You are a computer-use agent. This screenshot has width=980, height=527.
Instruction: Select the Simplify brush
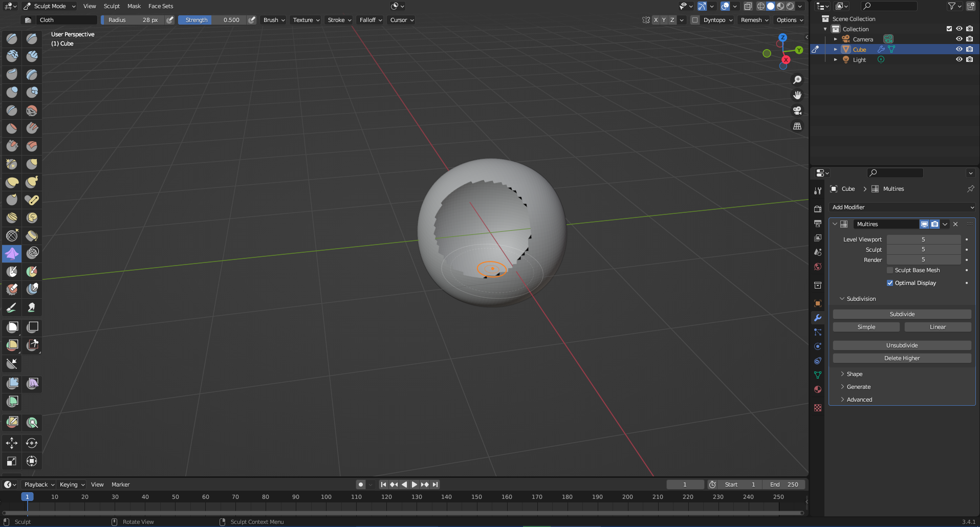tap(32, 253)
